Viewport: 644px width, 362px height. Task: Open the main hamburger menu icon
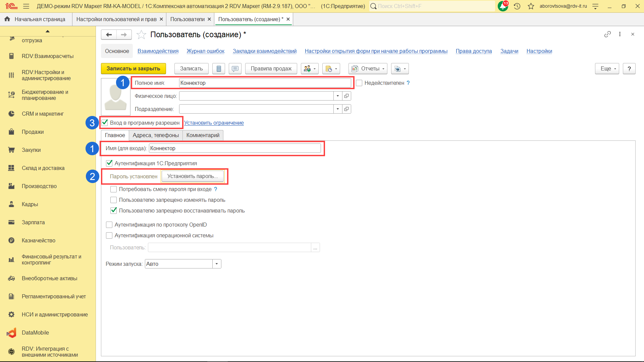pyautogui.click(x=26, y=6)
